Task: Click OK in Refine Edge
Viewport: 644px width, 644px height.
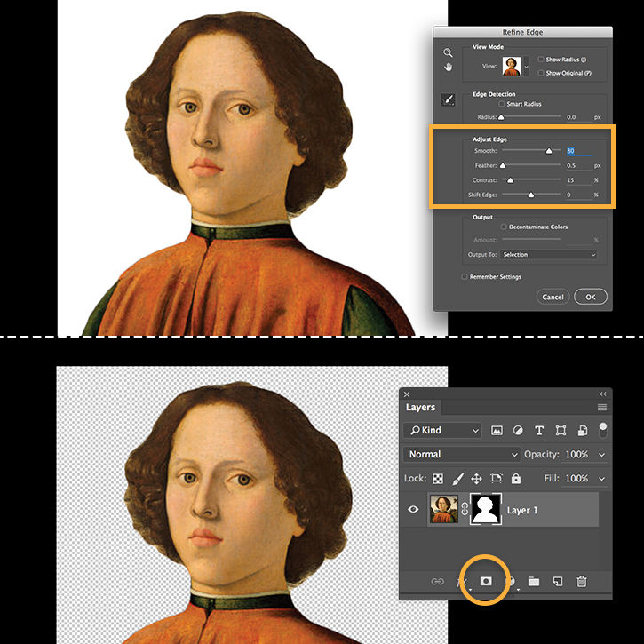Action: tap(591, 297)
